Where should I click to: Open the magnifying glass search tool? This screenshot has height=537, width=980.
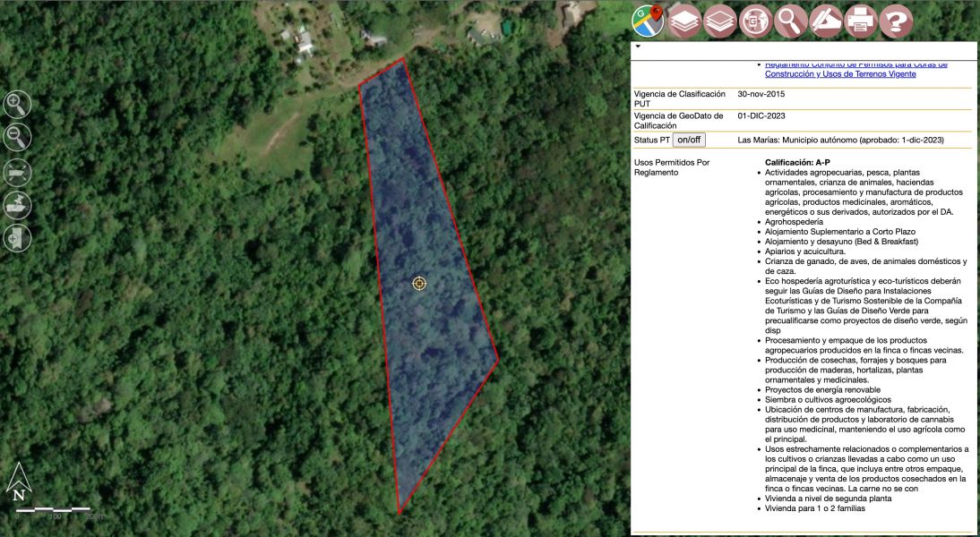coord(791,20)
